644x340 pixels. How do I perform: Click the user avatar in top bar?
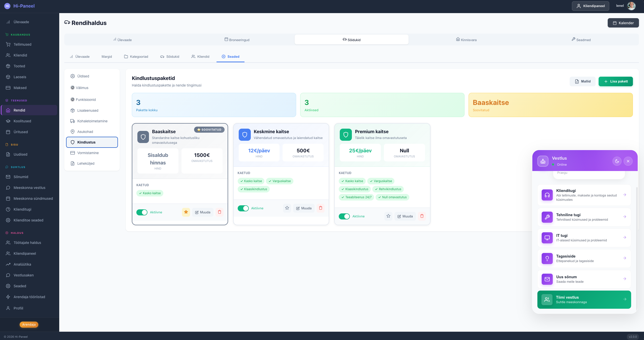pyautogui.click(x=631, y=6)
